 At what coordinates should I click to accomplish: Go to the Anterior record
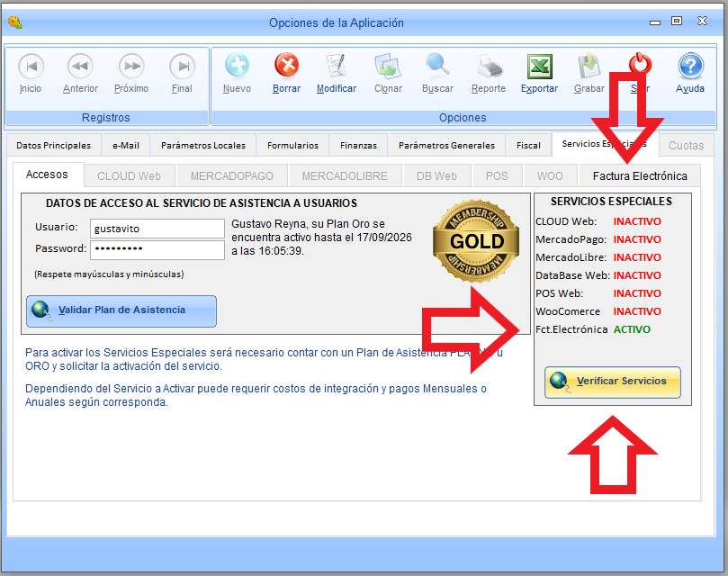point(80,66)
